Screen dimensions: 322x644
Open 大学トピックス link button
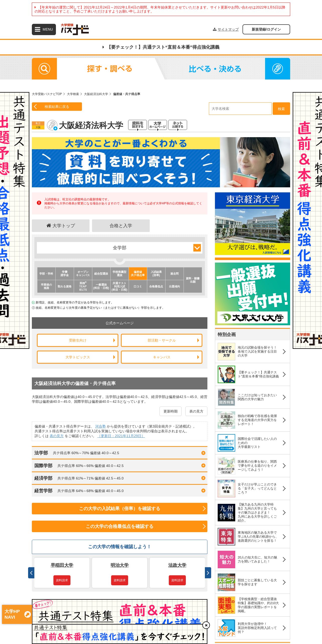coord(77,357)
